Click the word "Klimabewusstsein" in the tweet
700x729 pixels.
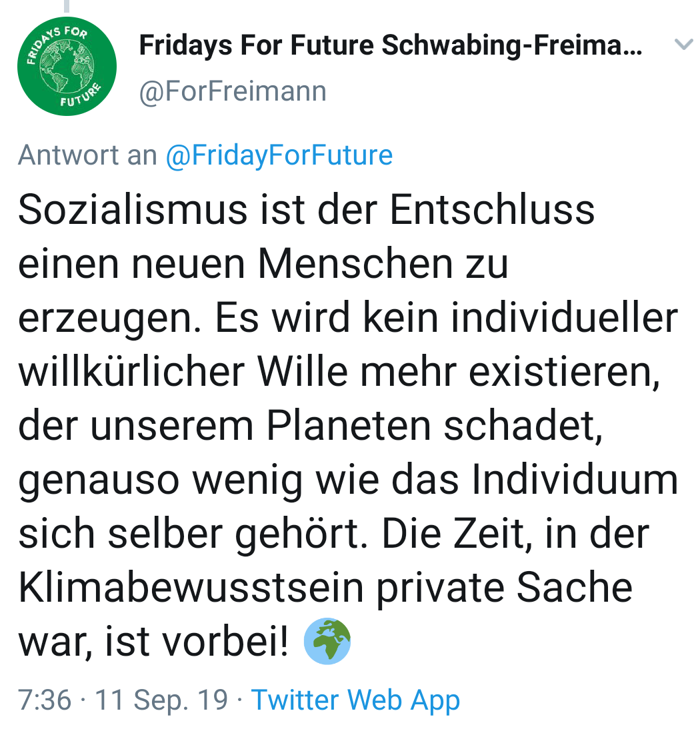pyautogui.click(x=191, y=588)
